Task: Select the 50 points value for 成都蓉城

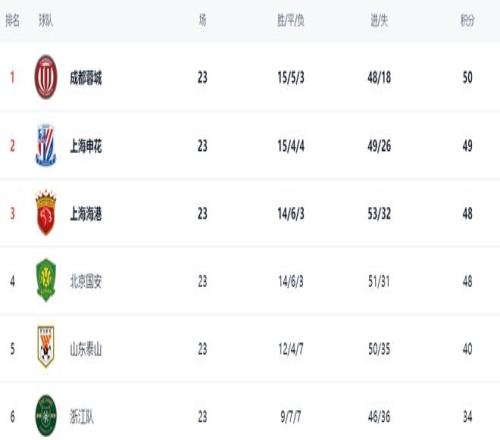Action: click(467, 77)
